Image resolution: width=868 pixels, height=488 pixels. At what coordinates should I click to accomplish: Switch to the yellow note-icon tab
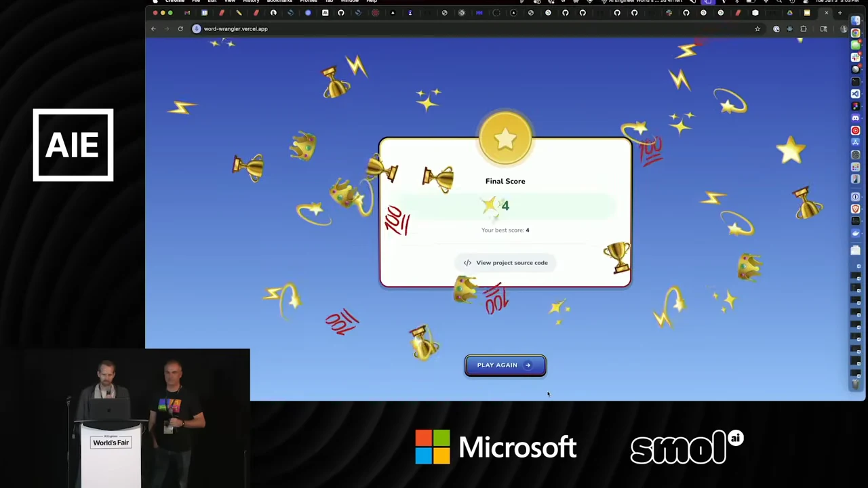[807, 13]
